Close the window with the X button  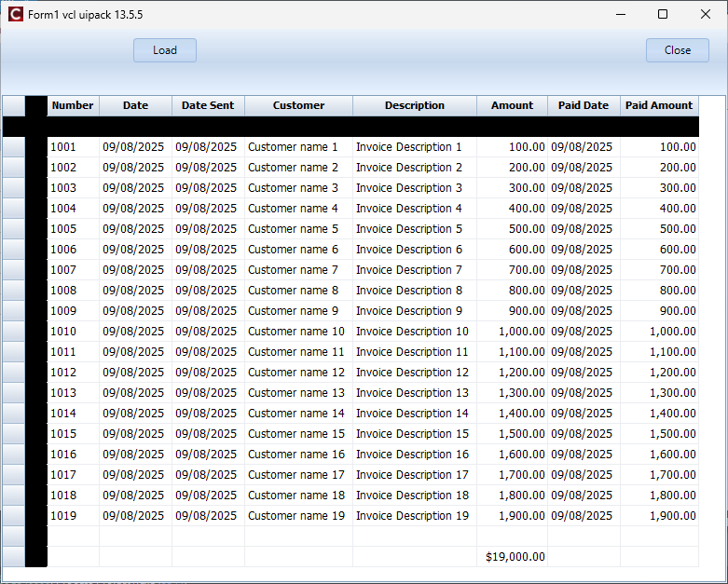point(706,15)
